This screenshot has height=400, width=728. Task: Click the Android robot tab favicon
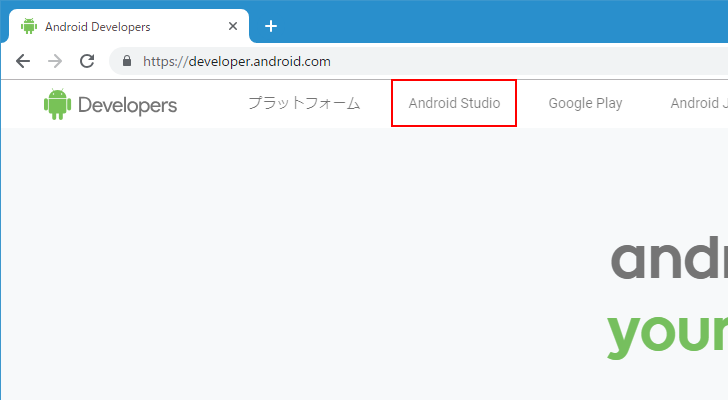click(x=29, y=26)
